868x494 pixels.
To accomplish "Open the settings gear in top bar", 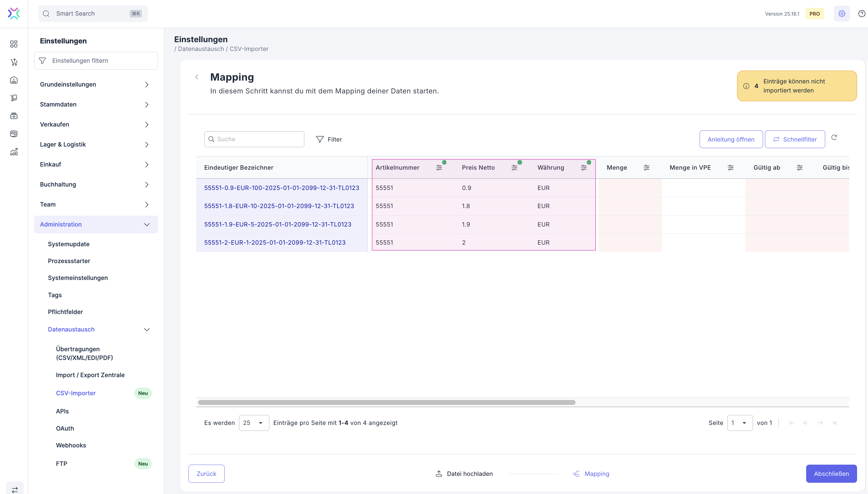I will point(841,13).
